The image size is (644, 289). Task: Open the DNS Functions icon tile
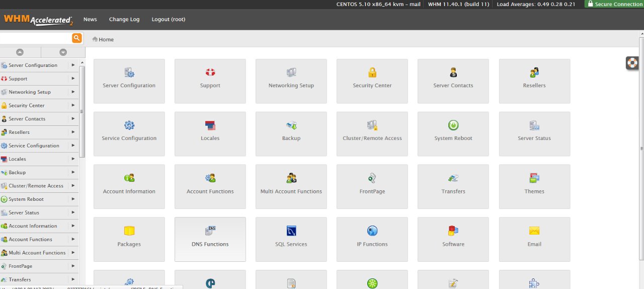point(210,232)
